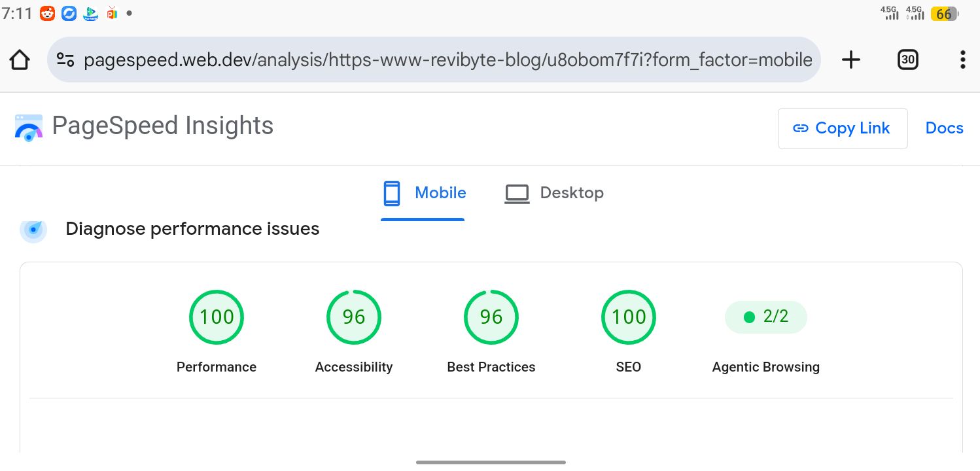Click the SEO label

click(x=629, y=367)
